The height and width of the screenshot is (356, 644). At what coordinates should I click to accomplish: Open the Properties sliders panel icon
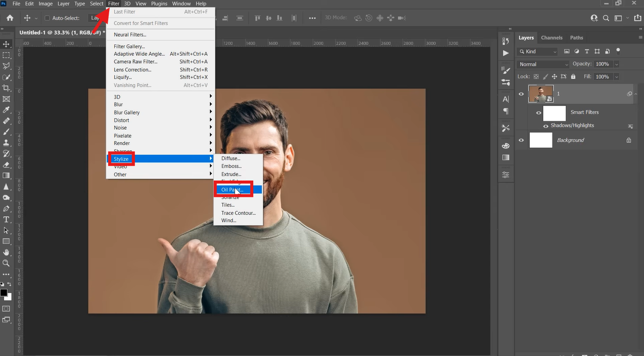pos(505,175)
